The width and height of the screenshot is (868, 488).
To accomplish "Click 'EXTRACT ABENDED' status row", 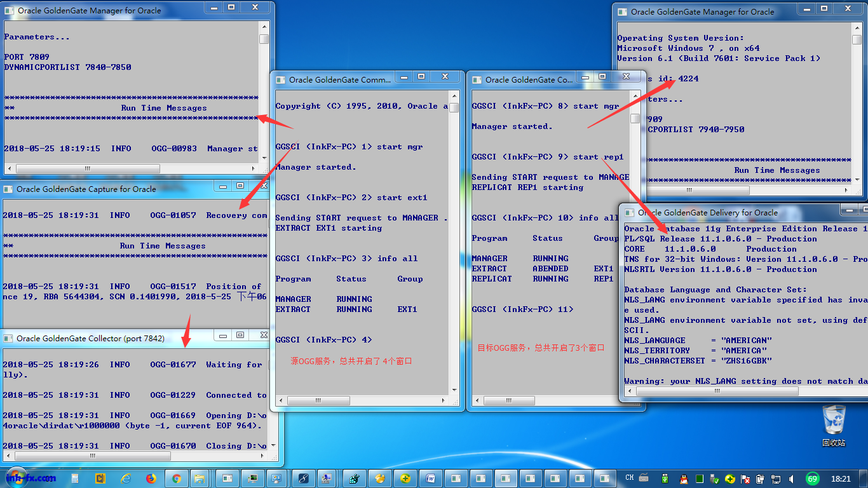I will [x=543, y=269].
